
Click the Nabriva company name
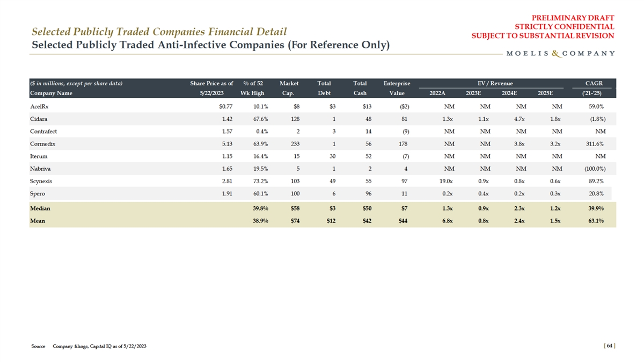[40, 168]
